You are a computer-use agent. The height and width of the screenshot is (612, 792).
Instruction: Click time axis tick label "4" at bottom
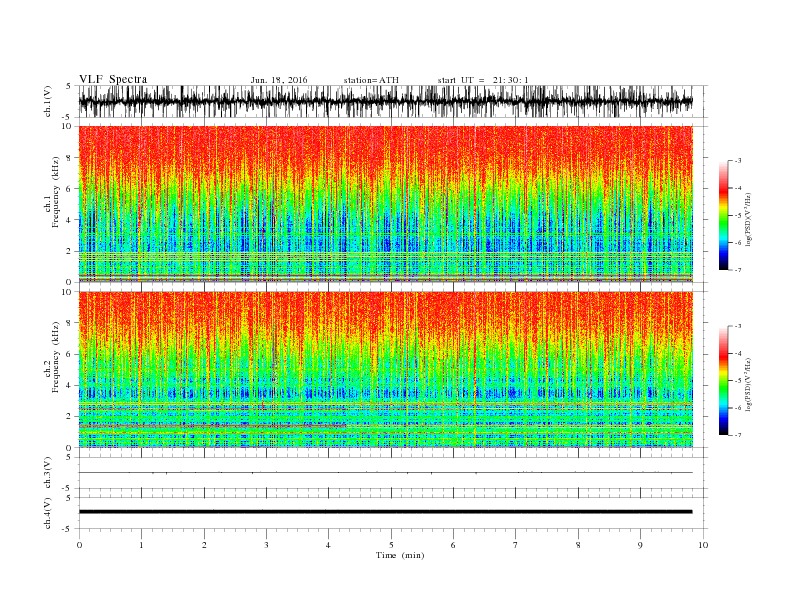tap(328, 545)
